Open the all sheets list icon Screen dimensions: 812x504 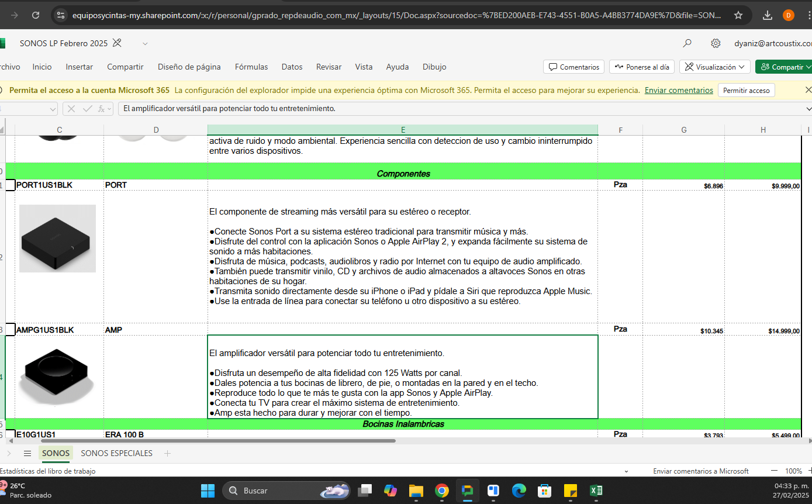pyautogui.click(x=27, y=453)
